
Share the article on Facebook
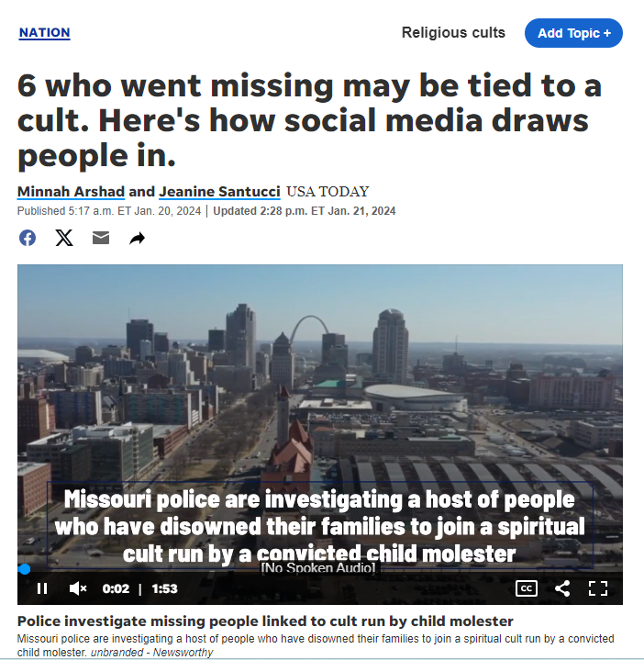click(28, 238)
